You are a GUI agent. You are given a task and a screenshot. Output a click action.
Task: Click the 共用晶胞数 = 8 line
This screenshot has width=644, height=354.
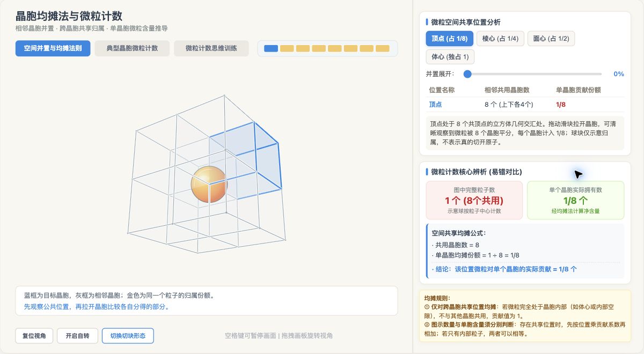(x=455, y=245)
